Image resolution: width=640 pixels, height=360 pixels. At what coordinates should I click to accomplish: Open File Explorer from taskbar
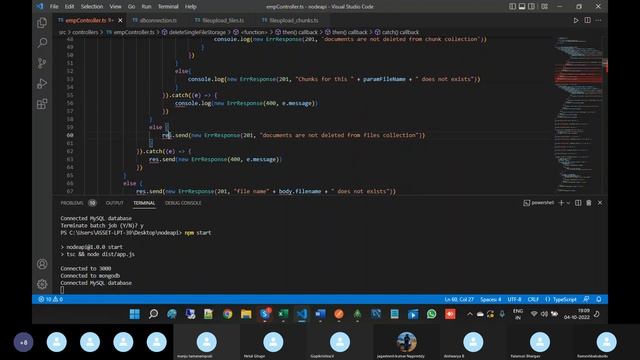pos(246,314)
